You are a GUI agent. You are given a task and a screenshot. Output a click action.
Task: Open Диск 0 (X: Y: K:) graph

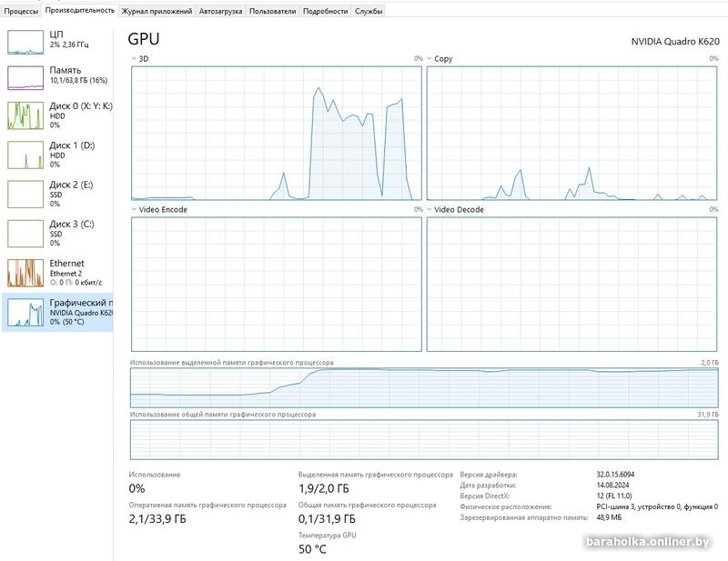[x=25, y=115]
